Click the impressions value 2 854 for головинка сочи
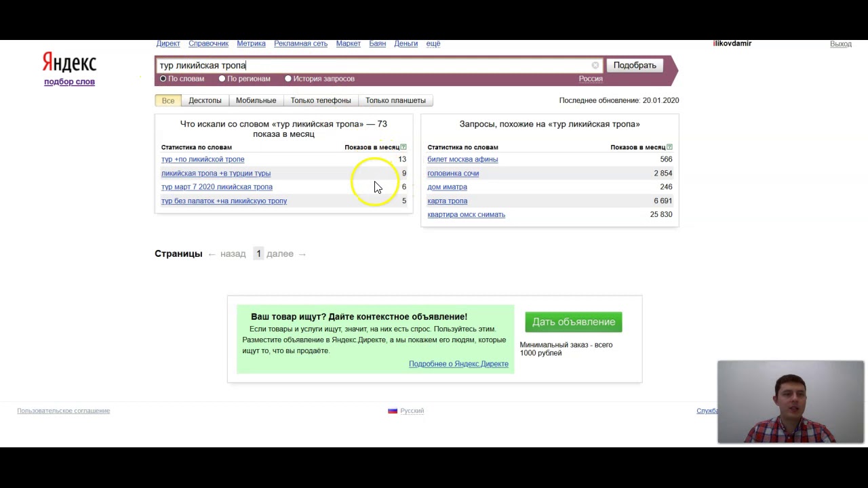The height and width of the screenshot is (488, 868). click(x=663, y=174)
